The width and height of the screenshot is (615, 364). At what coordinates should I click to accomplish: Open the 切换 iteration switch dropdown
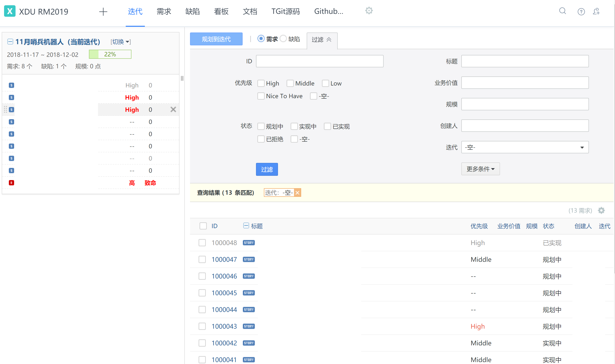121,42
